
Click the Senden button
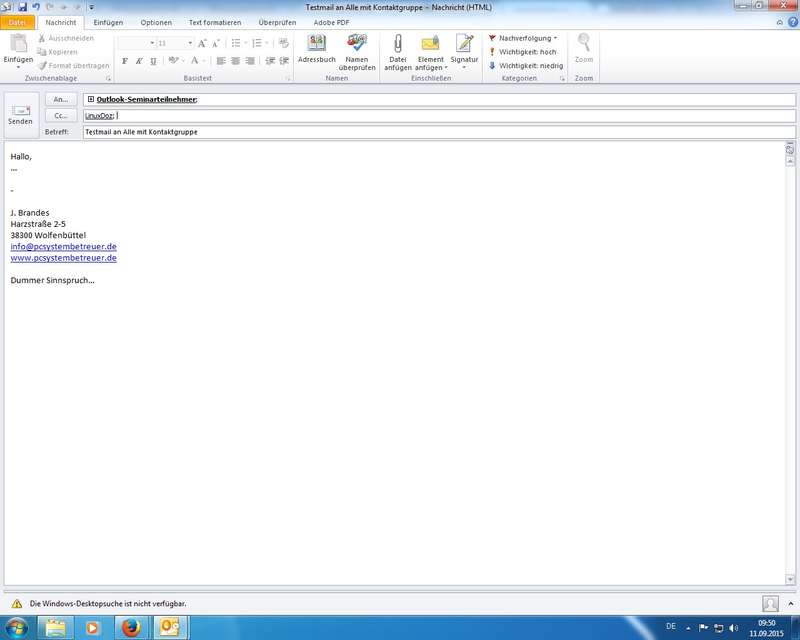coord(20,115)
